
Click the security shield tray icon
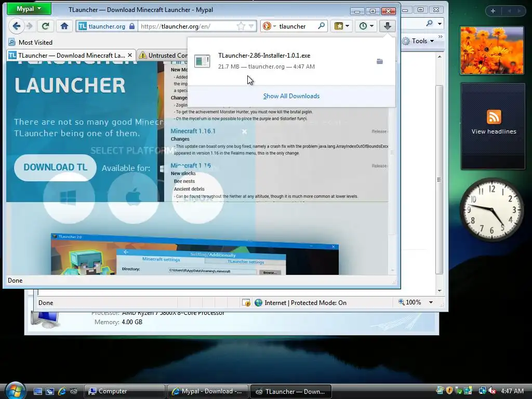click(449, 391)
